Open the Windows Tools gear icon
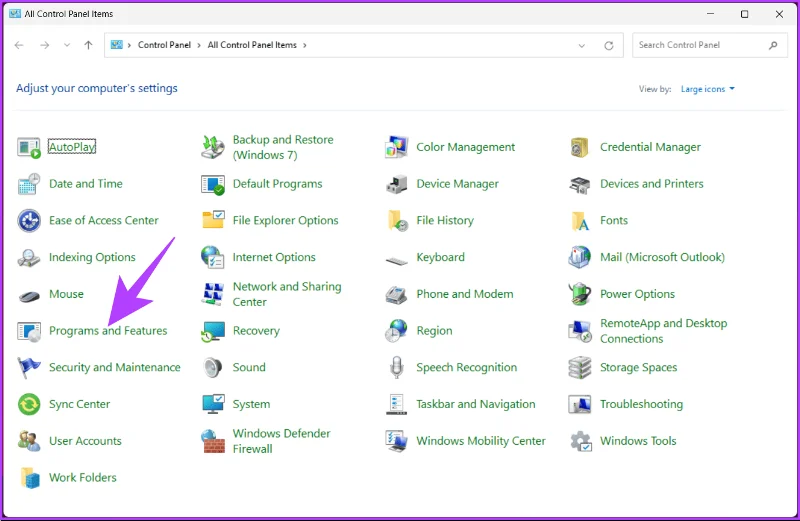Image resolution: width=800 pixels, height=521 pixels. pos(581,441)
